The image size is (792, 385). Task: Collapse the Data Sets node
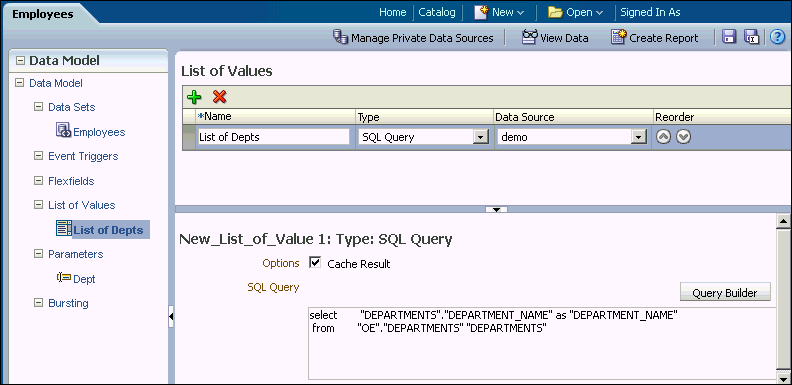38,107
